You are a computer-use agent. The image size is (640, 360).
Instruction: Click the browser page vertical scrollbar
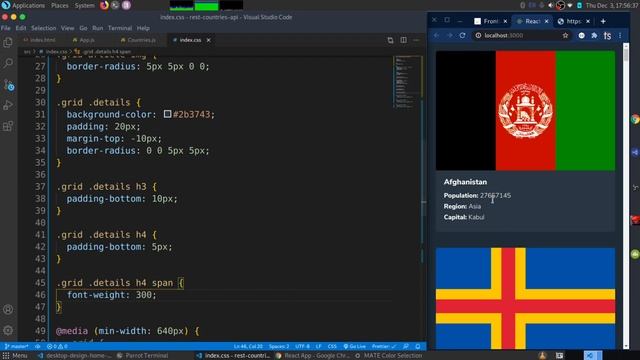626,196
